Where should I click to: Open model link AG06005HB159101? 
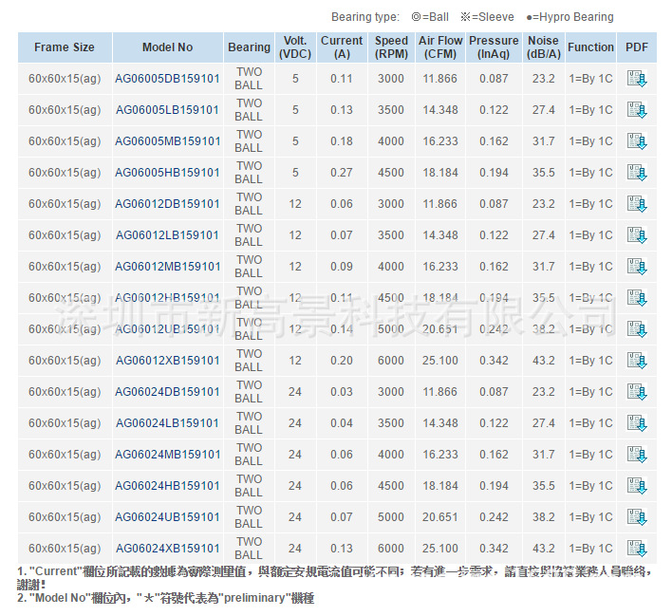(168, 173)
